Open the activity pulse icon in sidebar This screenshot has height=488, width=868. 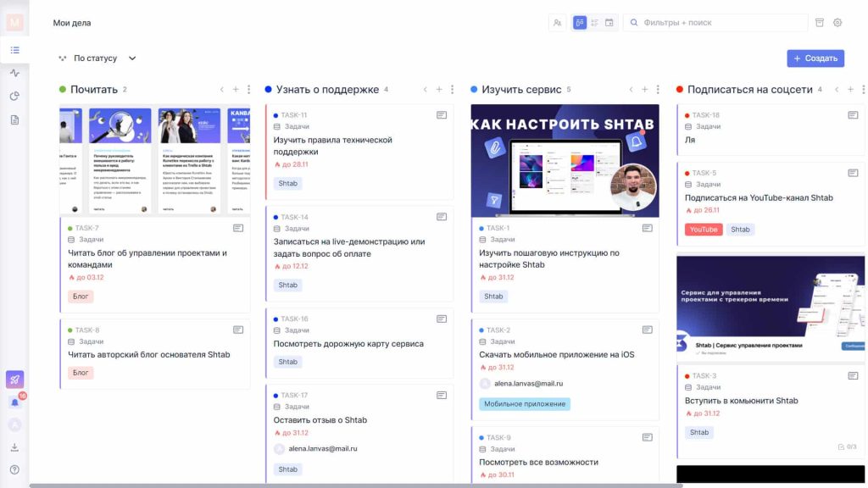(15, 73)
